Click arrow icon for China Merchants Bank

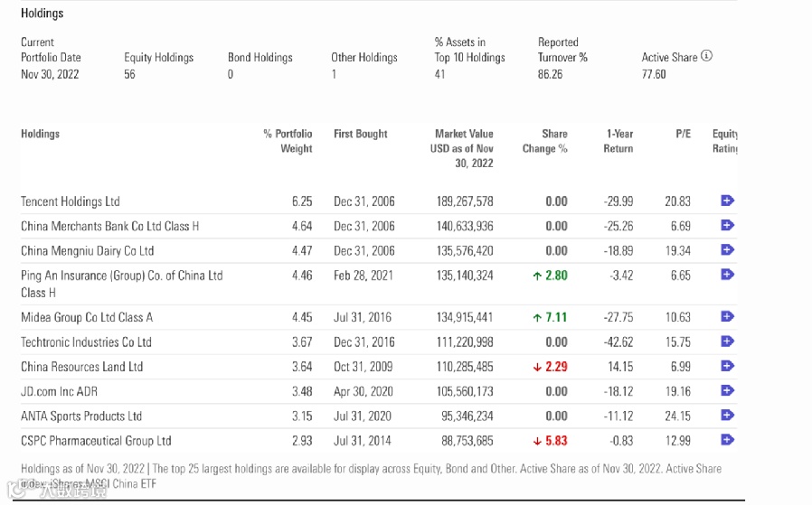[x=727, y=225]
